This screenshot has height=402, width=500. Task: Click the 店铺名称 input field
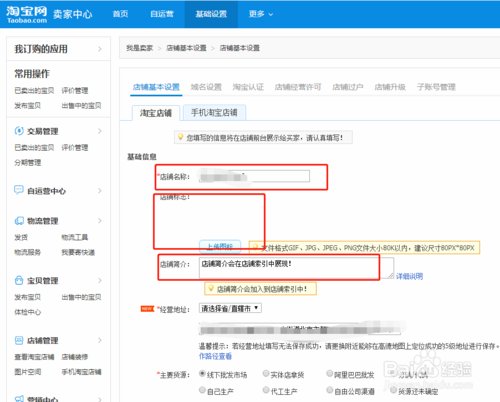[x=254, y=176]
